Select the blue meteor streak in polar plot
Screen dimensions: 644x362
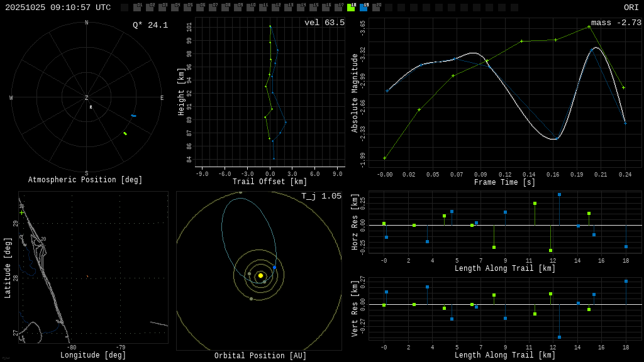click(133, 116)
